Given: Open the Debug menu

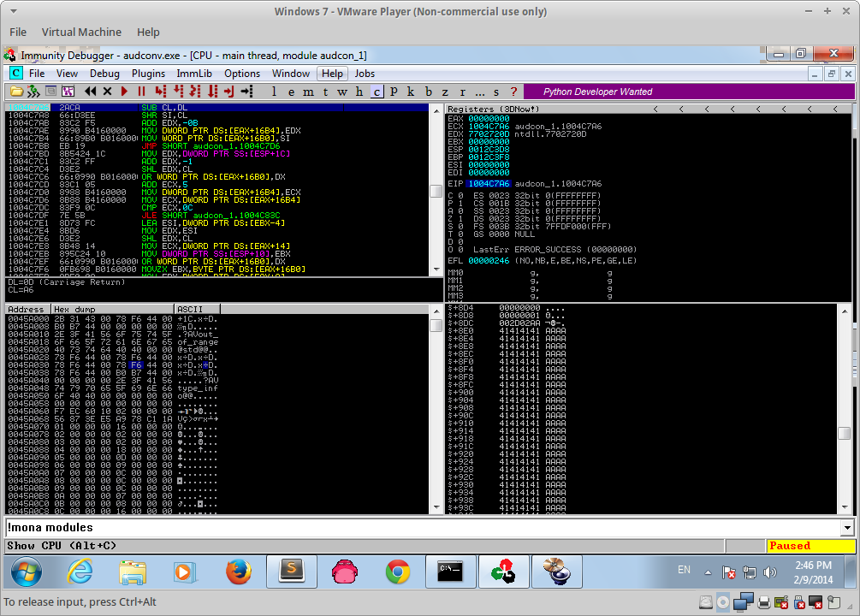Looking at the screenshot, I should pyautogui.click(x=104, y=74).
